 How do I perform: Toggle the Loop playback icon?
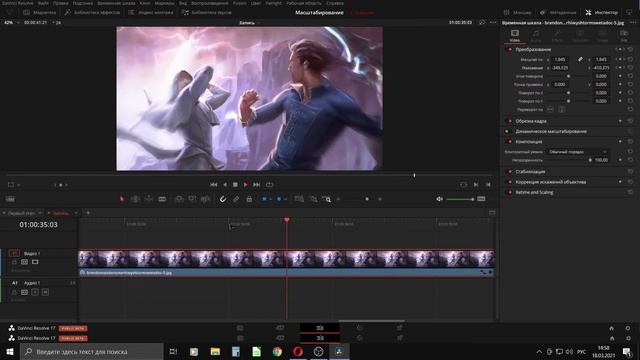[269, 184]
